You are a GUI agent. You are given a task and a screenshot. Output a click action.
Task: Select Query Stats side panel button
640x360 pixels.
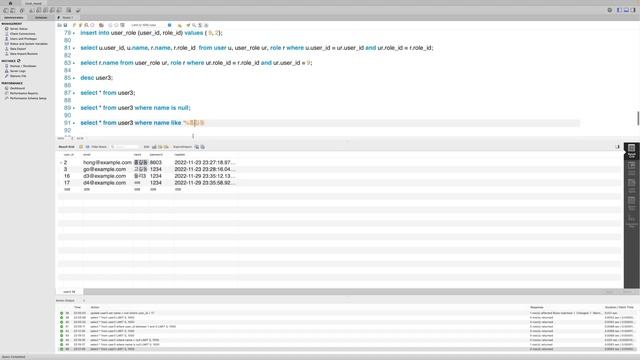pos(631,203)
